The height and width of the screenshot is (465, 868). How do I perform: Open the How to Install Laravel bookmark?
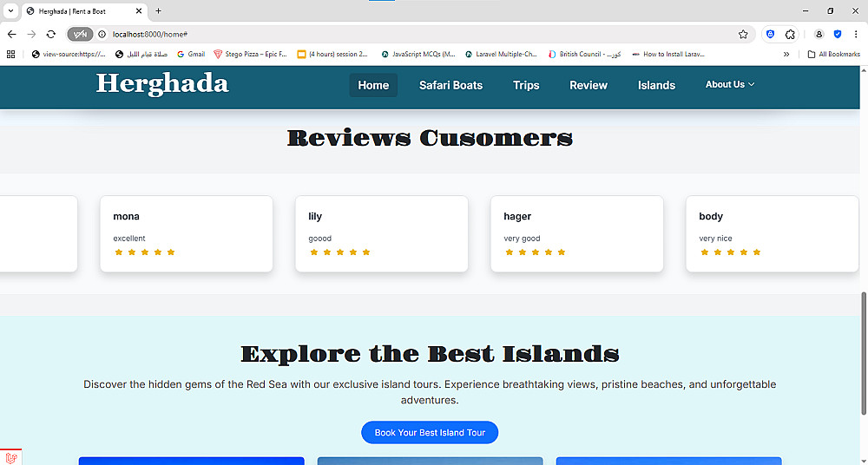click(668, 55)
